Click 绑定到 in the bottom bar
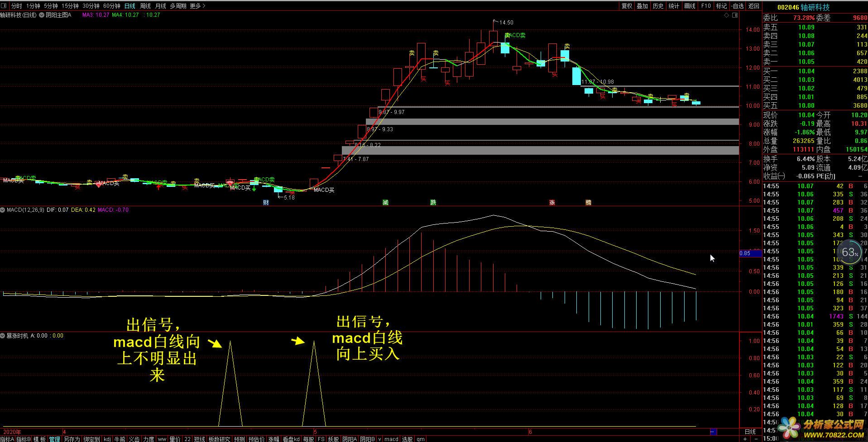Viewport: 868px width, 442px height. coord(91,439)
